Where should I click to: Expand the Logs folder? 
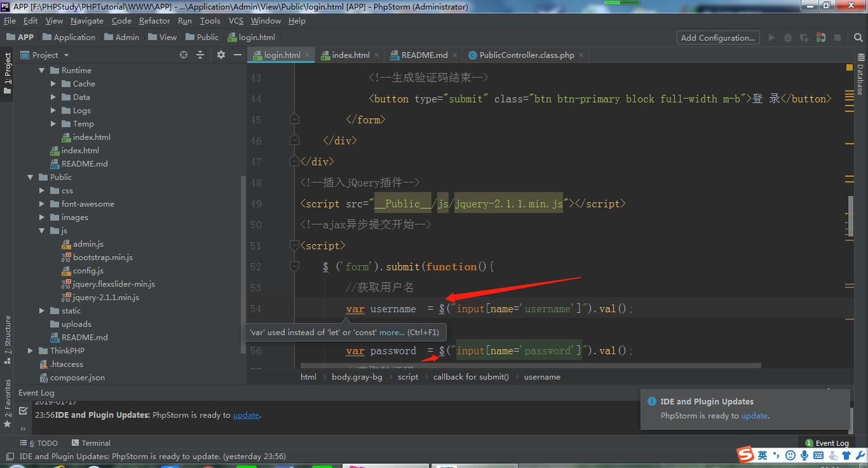[x=53, y=111]
